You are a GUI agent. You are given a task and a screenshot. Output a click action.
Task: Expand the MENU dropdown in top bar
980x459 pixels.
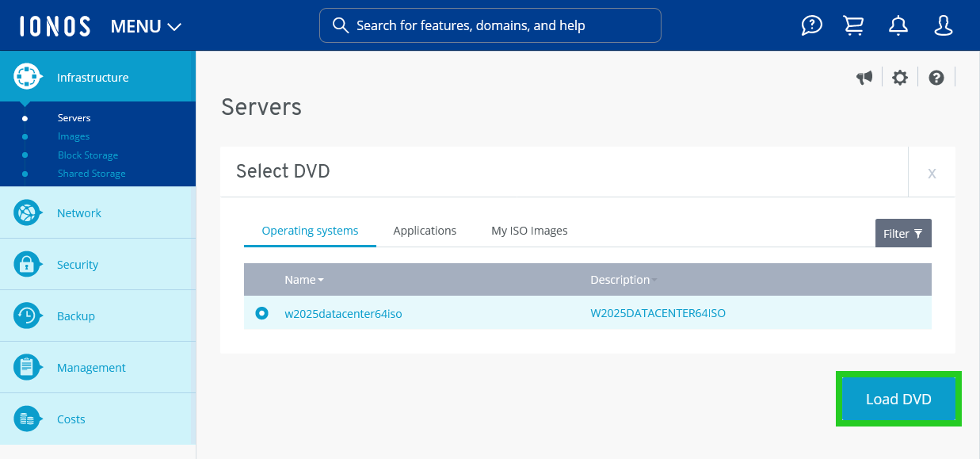tap(146, 25)
